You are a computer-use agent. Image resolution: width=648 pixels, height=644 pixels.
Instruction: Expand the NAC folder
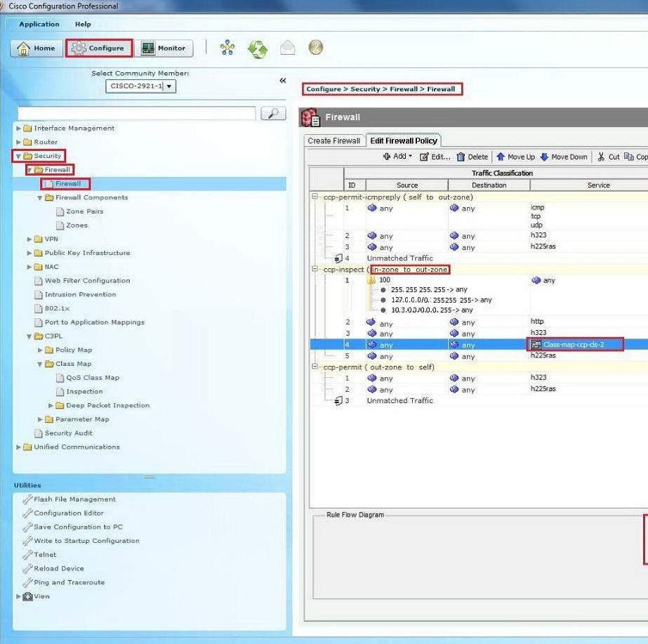29,267
